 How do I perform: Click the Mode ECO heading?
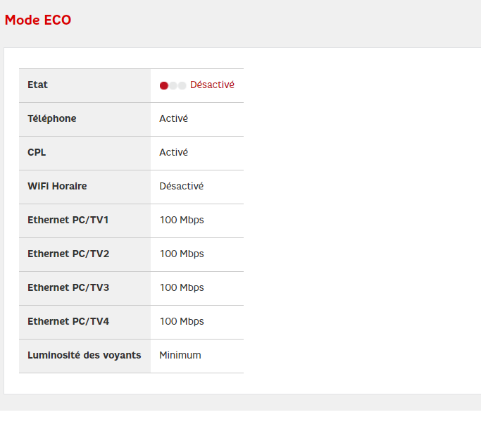(38, 20)
